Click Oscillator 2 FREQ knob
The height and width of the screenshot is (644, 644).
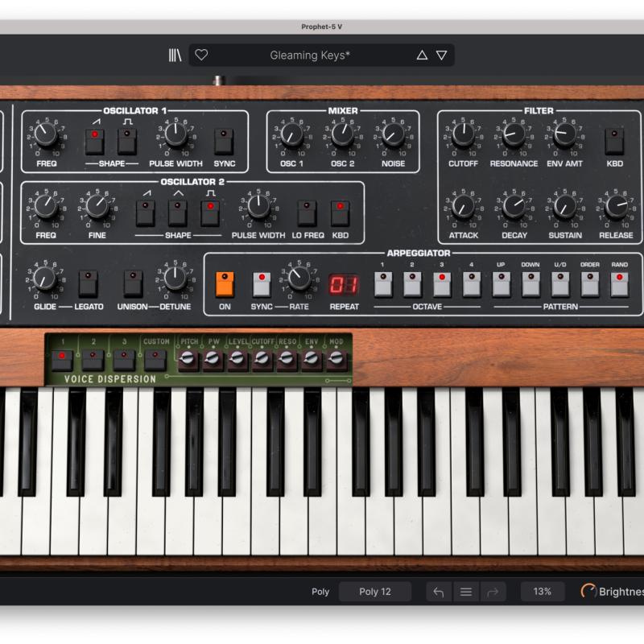click(46, 206)
